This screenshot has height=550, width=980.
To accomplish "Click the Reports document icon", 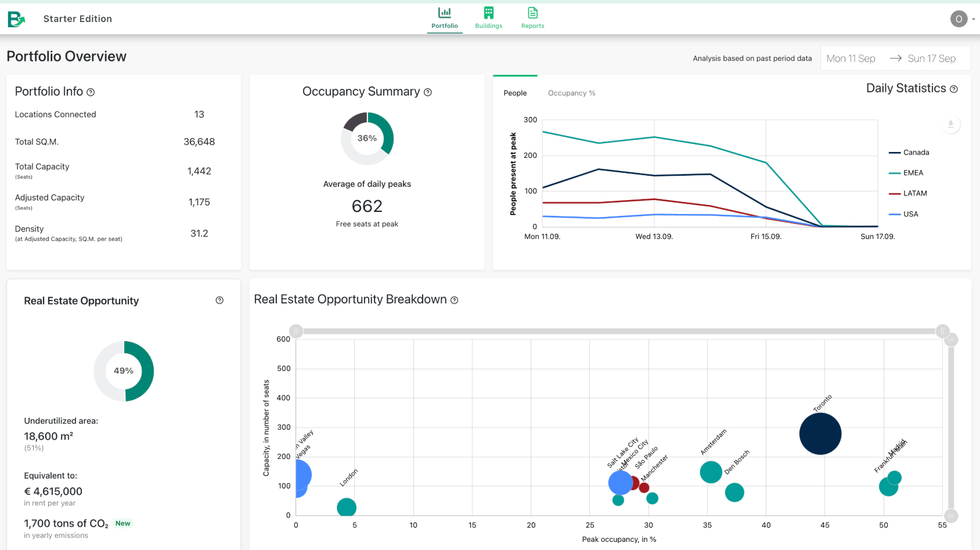I will point(532,12).
